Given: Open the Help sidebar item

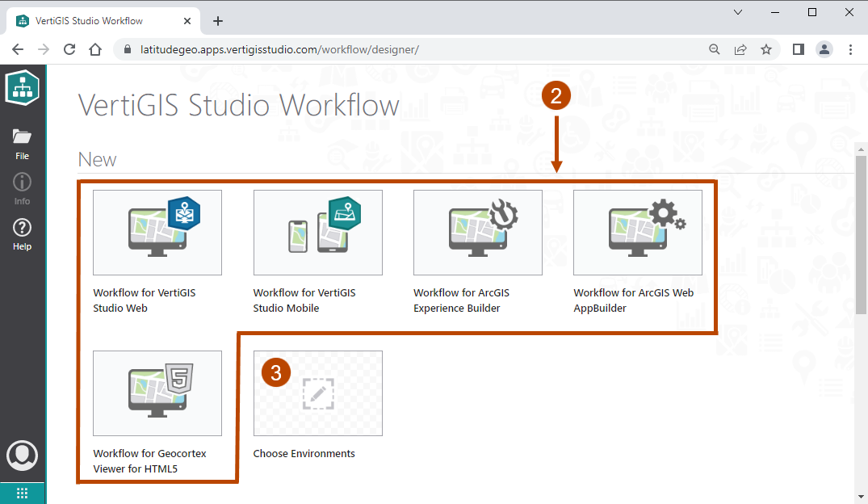Looking at the screenshot, I should coord(22,234).
